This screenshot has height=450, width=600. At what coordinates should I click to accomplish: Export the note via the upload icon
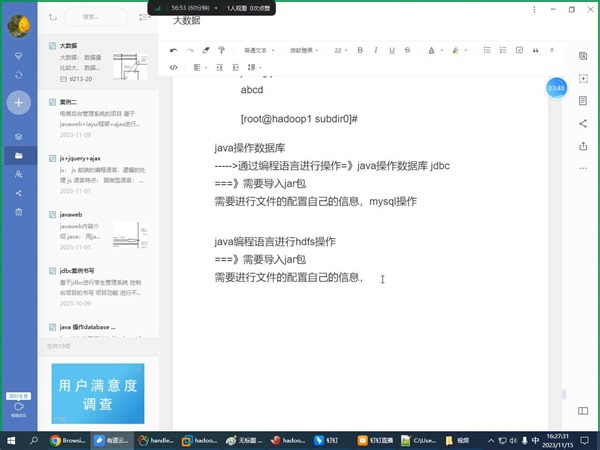point(583,146)
